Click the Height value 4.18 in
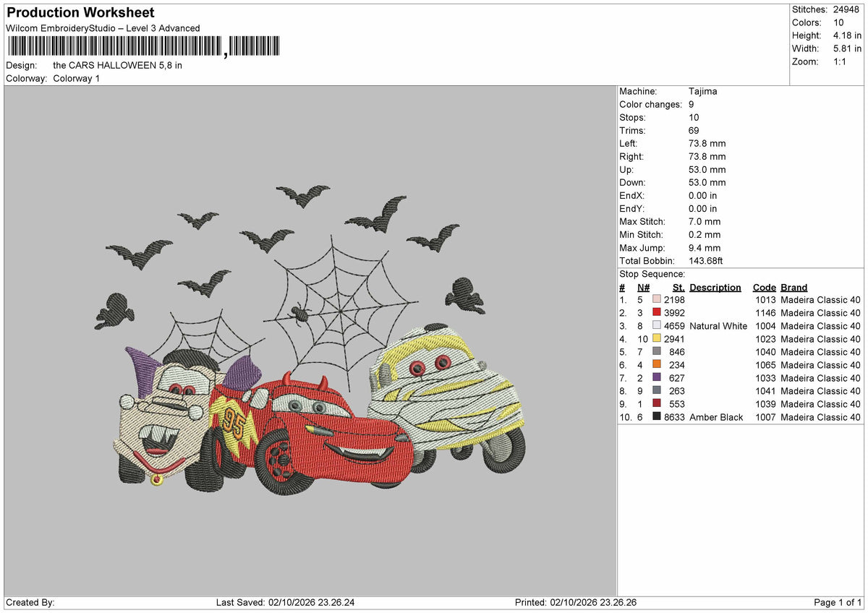The image size is (868, 613). pos(847,35)
